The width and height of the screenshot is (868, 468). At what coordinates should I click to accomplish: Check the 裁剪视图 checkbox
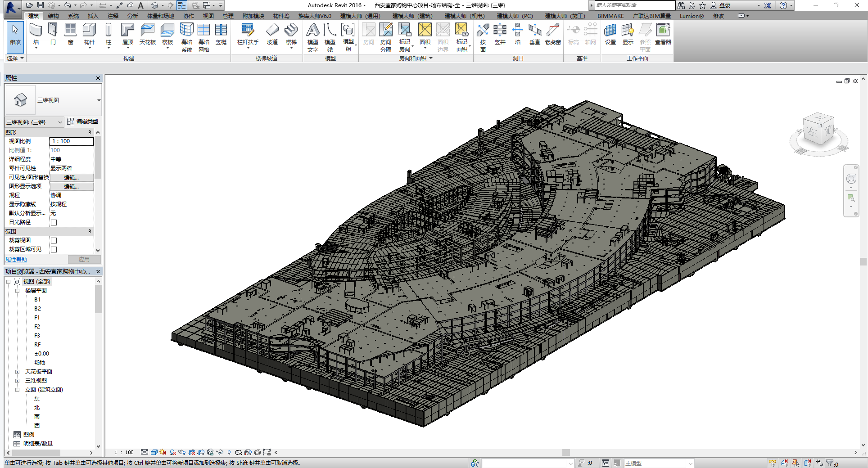[x=54, y=240]
